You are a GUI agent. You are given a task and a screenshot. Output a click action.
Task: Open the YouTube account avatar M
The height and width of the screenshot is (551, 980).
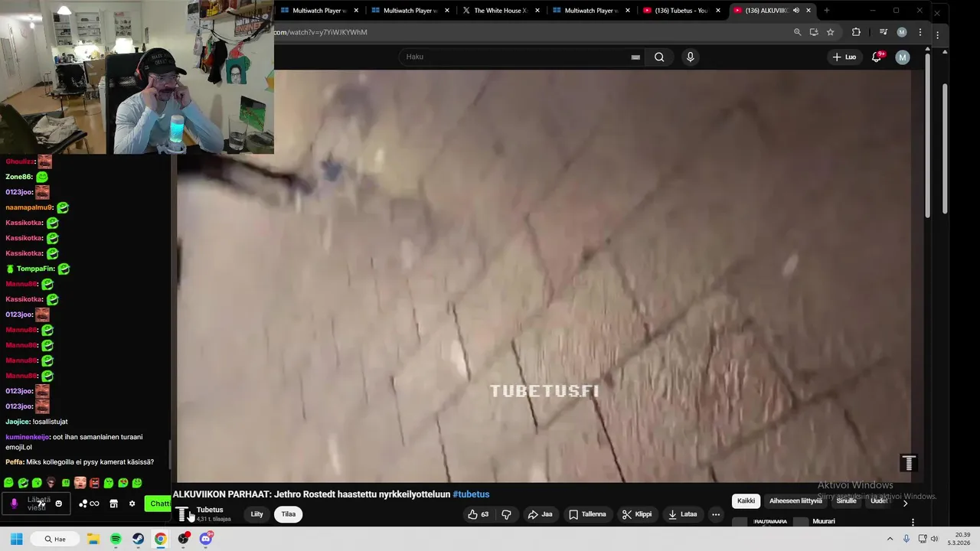tap(903, 57)
